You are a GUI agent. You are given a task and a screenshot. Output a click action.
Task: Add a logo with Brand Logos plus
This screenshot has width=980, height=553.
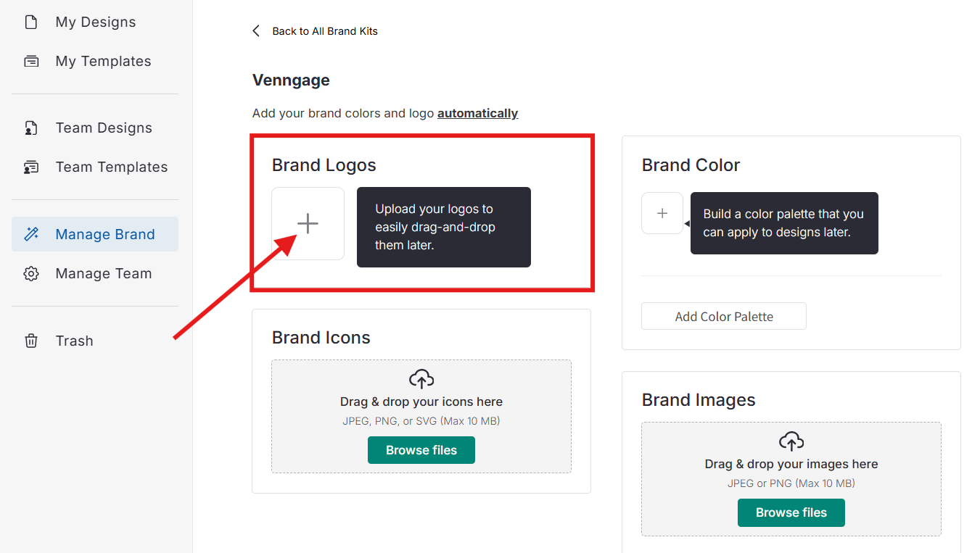308,224
